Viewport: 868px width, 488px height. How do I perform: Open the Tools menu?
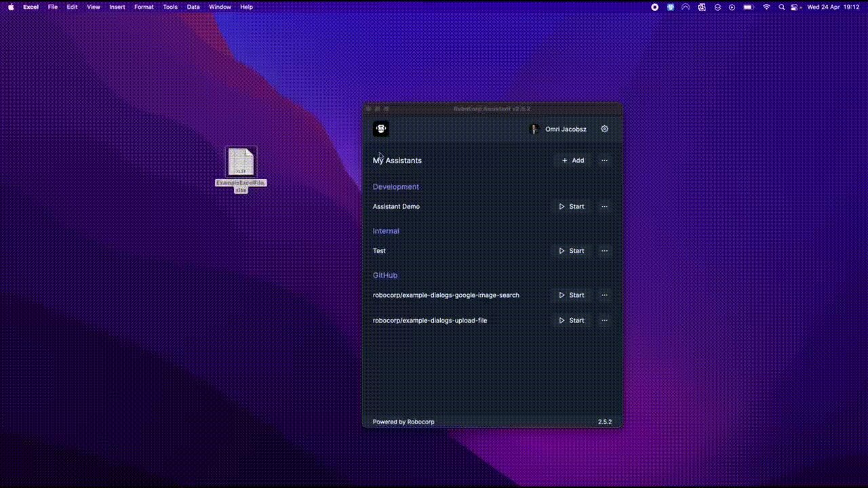170,7
